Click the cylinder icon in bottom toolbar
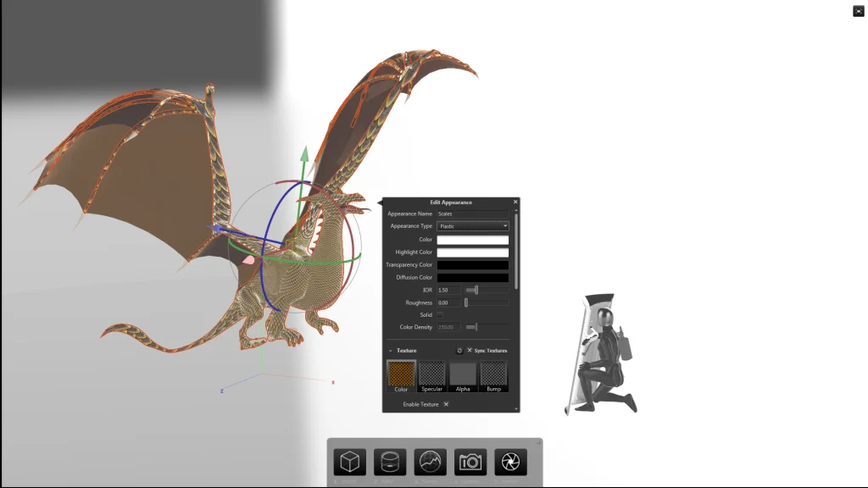This screenshot has width=868, height=488. point(390,462)
